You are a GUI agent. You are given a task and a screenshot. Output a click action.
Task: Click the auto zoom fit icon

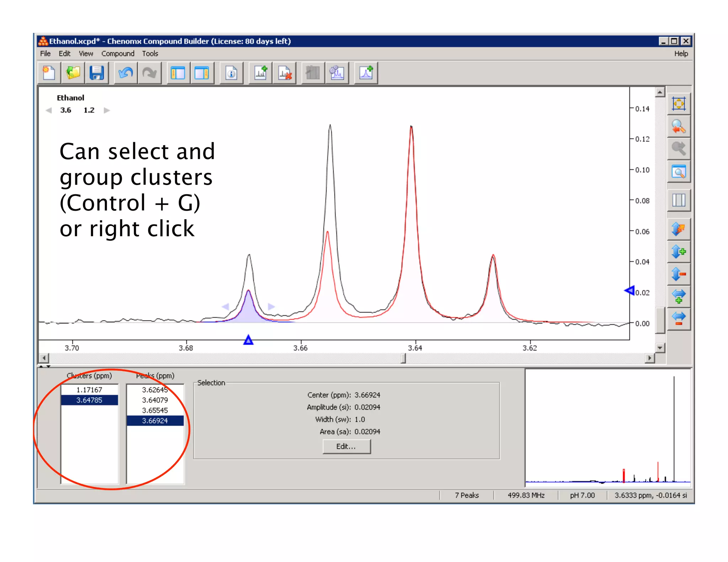pyautogui.click(x=679, y=104)
